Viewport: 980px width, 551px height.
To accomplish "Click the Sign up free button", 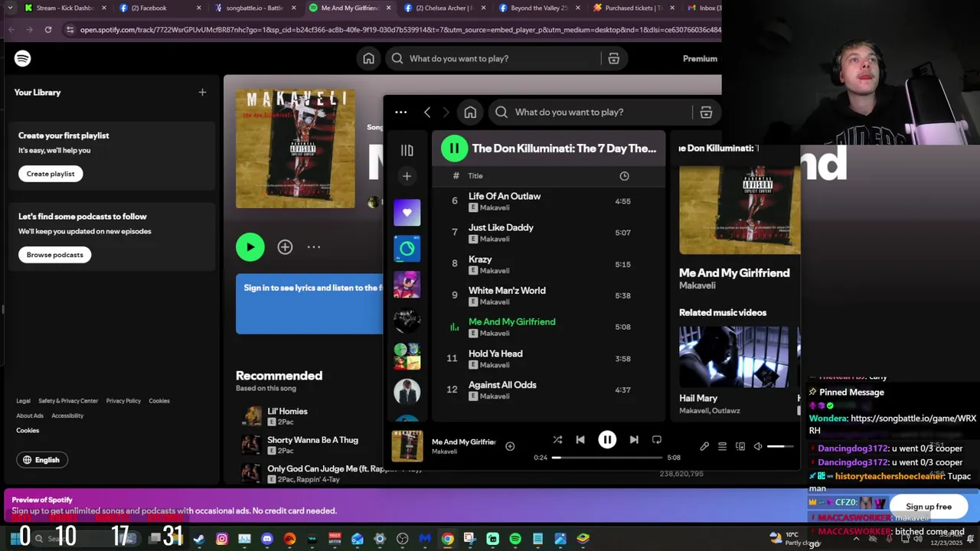I will point(929,507).
